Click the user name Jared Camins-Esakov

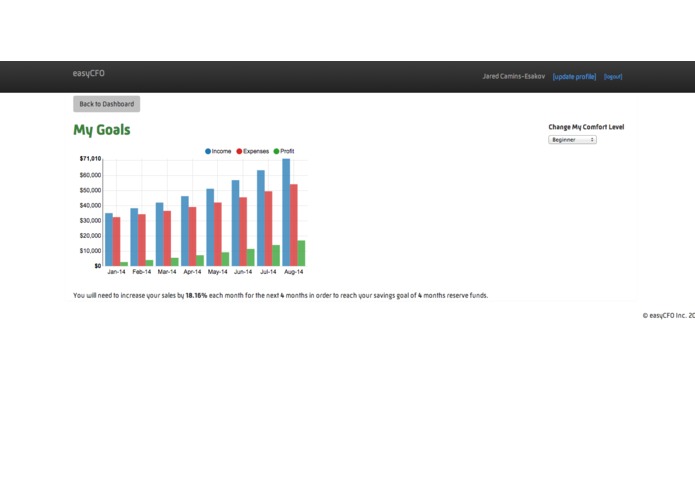coord(514,76)
